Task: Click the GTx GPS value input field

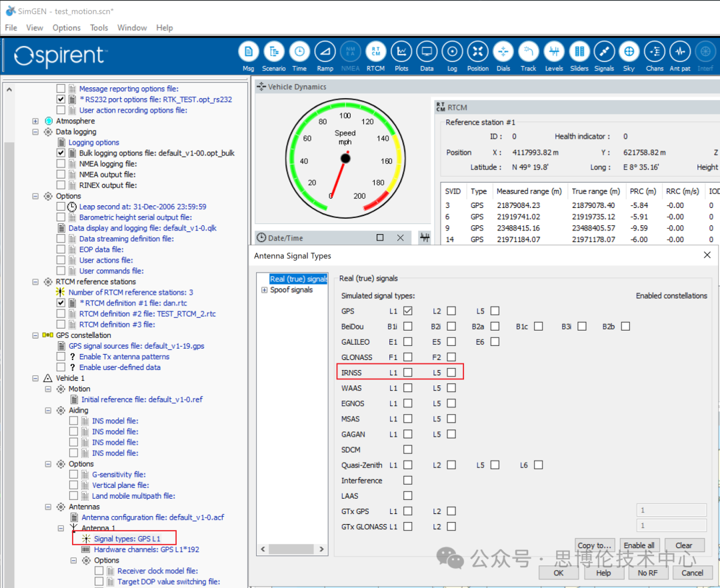Action: (x=671, y=511)
